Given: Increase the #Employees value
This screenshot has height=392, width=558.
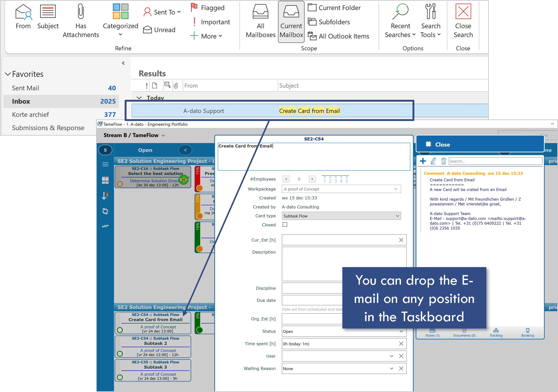Looking at the screenshot, I should click(312, 179).
